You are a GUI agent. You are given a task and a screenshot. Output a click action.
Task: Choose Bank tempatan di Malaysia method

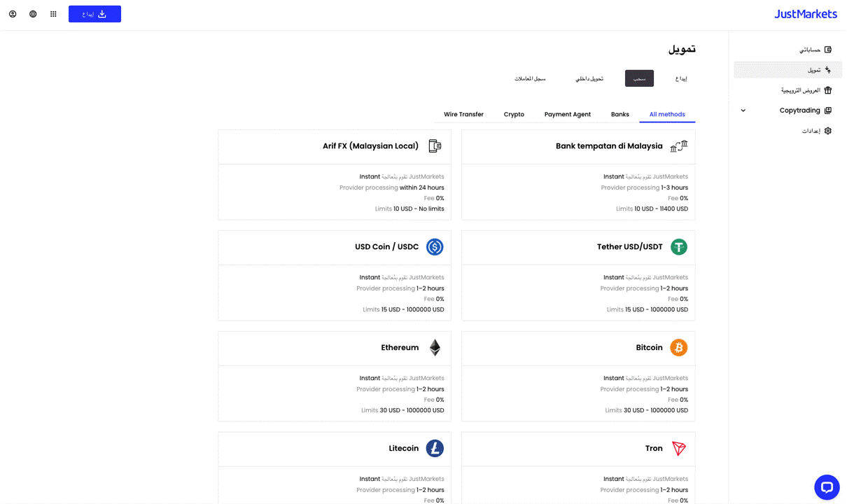pyautogui.click(x=609, y=146)
